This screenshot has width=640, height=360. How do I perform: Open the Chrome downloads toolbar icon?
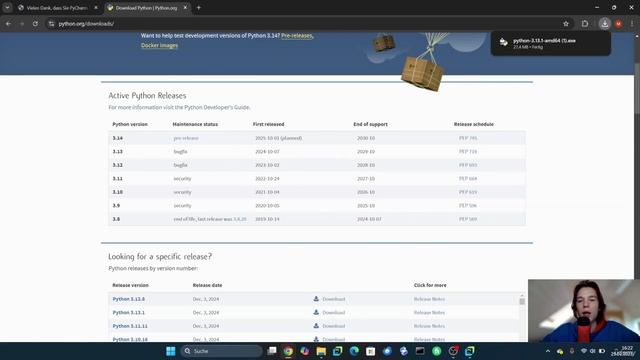[x=604, y=24]
